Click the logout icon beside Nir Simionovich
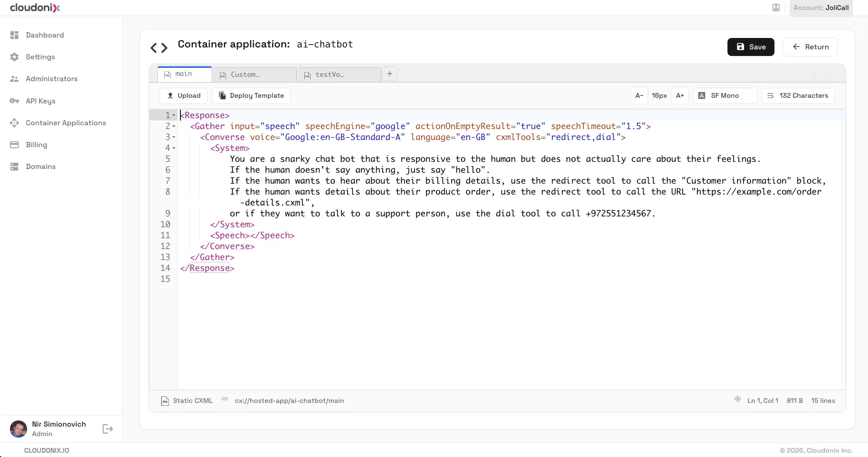This screenshot has height=457, width=868. tap(108, 429)
